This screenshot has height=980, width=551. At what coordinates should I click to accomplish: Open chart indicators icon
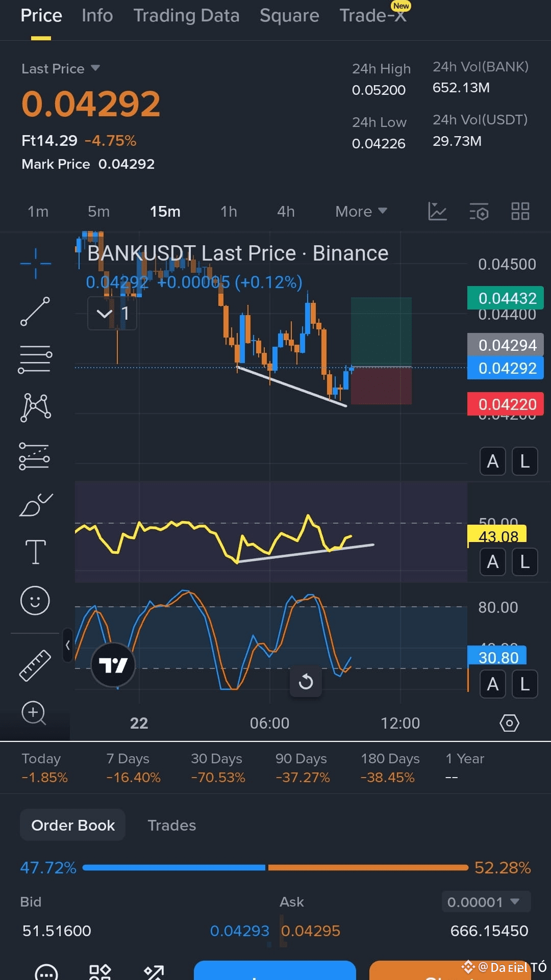[437, 211]
